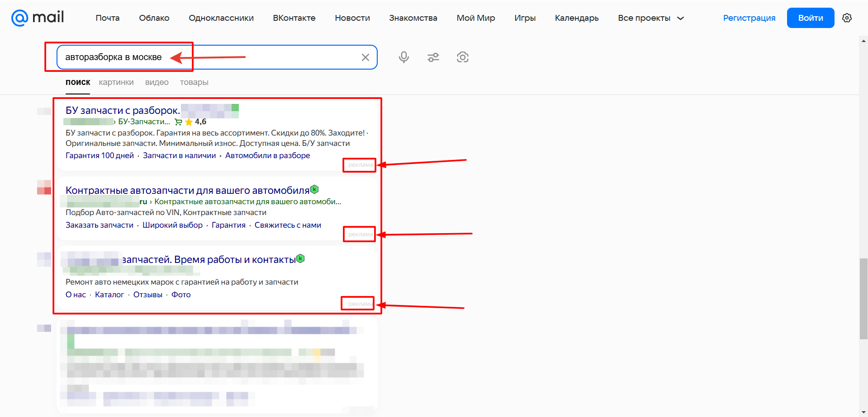The height and width of the screenshot is (417, 868).
Task: Open БУ запчасти с разборок result
Action: point(123,110)
